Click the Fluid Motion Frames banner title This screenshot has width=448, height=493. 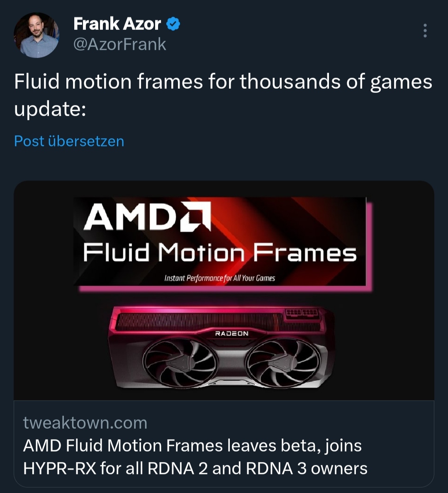(219, 253)
